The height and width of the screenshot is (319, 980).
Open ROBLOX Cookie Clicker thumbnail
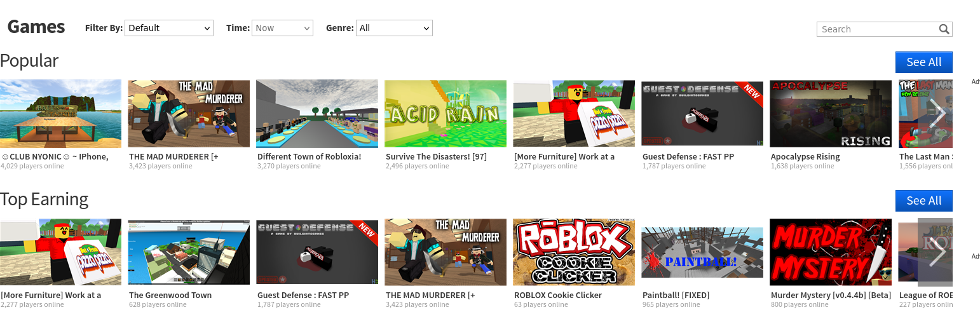(574, 252)
